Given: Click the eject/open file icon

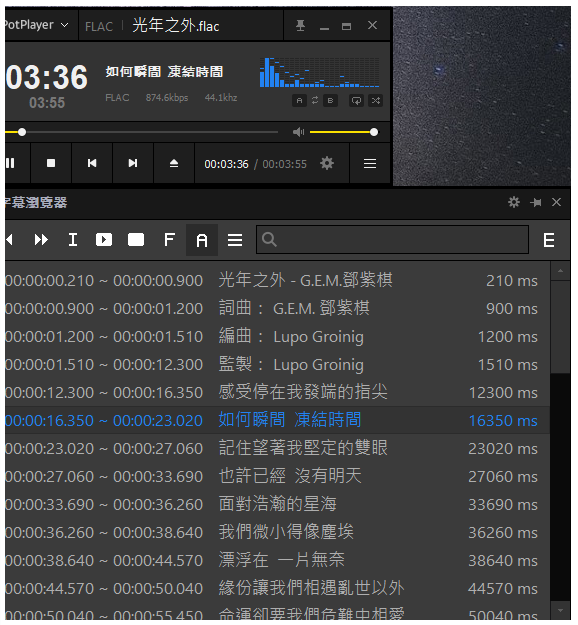Looking at the screenshot, I should pyautogui.click(x=174, y=163).
